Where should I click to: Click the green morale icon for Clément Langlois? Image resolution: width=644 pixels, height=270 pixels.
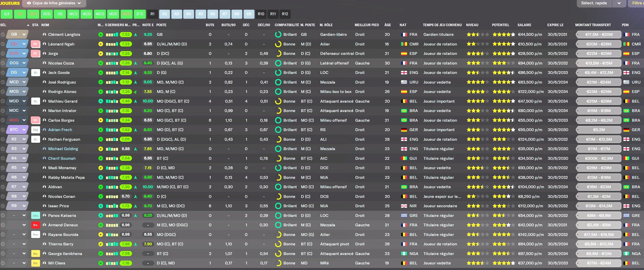(x=101, y=35)
